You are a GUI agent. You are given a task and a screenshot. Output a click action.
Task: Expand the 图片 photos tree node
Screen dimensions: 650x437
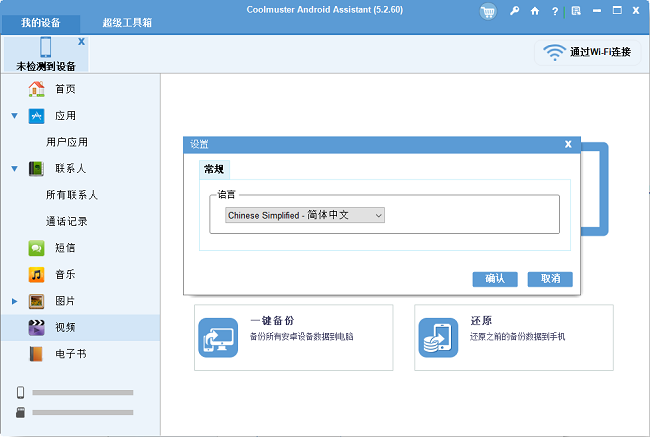click(14, 301)
